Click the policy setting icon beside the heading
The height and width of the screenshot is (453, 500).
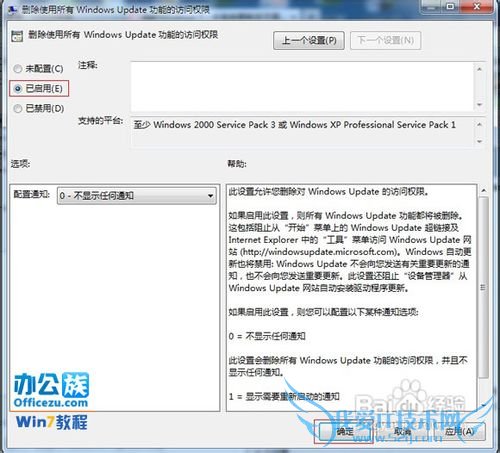[17, 36]
